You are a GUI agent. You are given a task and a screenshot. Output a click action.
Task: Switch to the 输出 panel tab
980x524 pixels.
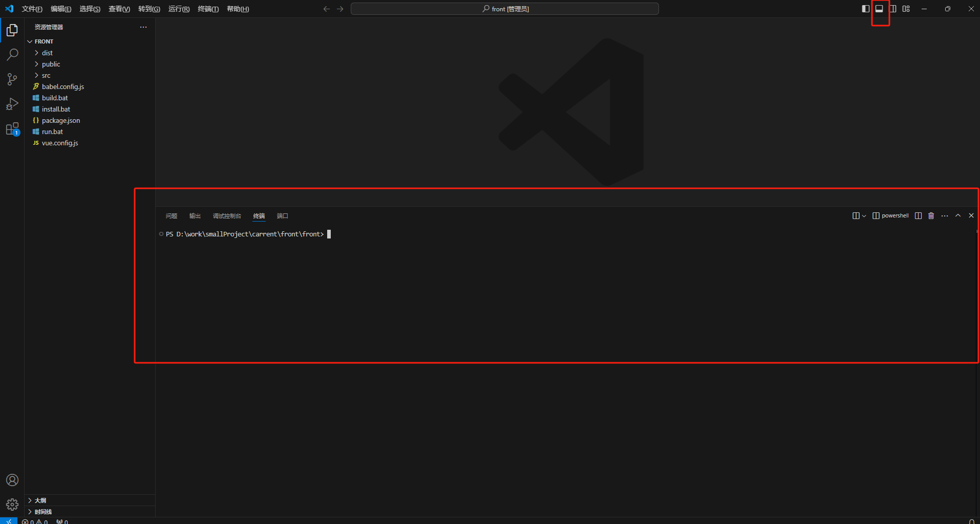coord(195,216)
